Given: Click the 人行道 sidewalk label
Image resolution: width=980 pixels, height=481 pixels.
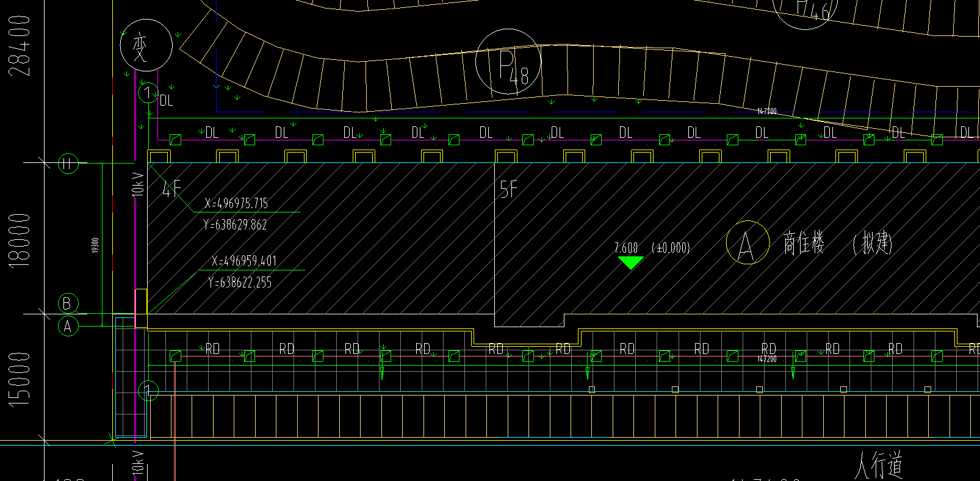Looking at the screenshot, I should point(879,466).
